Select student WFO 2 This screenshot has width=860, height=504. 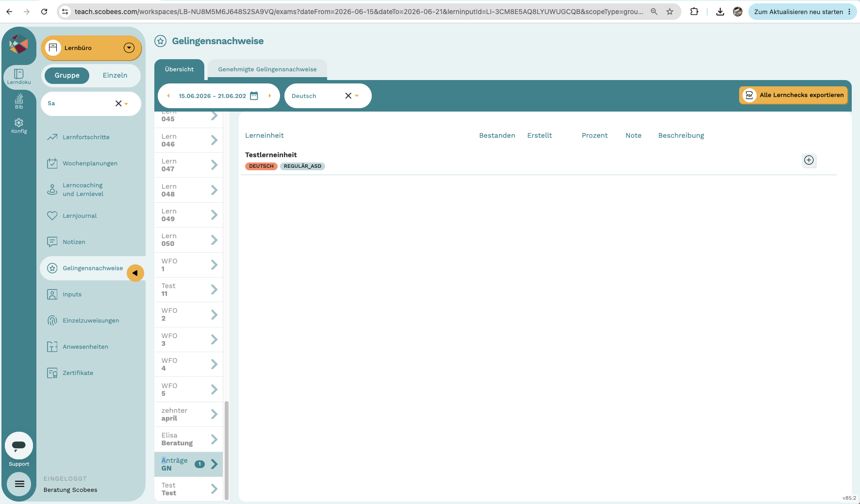tap(188, 314)
